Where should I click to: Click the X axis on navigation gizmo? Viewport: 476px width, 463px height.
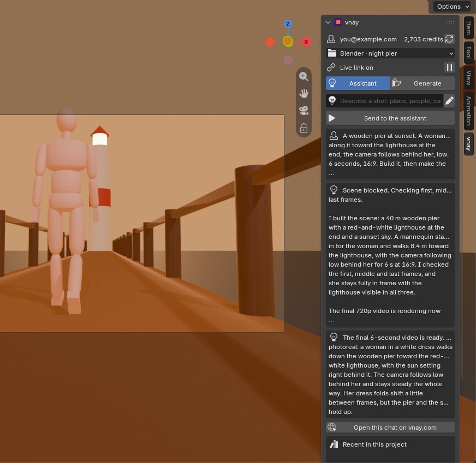pyautogui.click(x=306, y=42)
